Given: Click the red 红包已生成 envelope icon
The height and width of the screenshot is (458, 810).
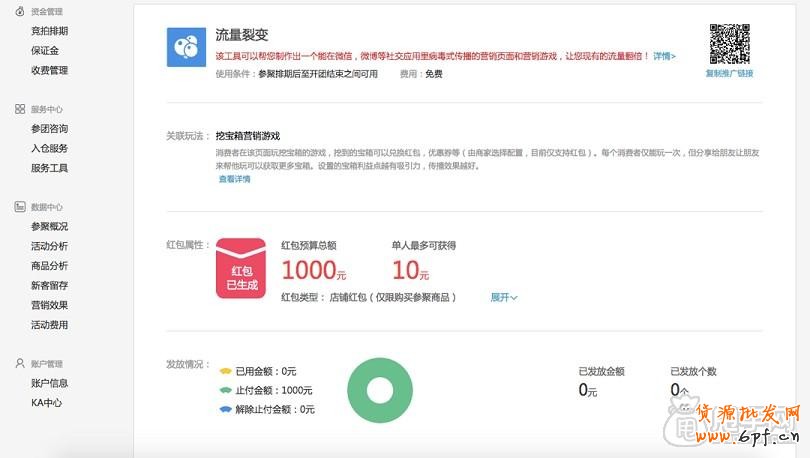Looking at the screenshot, I should [x=241, y=270].
